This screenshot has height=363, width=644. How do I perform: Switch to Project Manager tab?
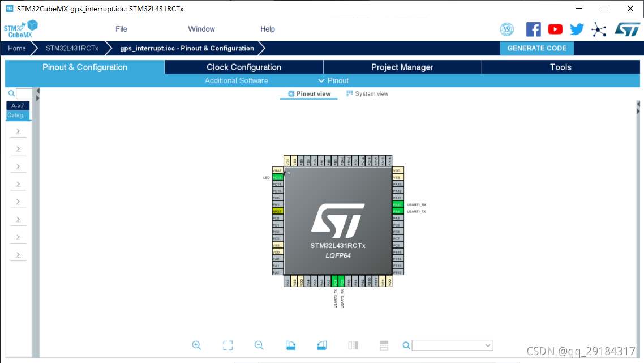(x=402, y=67)
